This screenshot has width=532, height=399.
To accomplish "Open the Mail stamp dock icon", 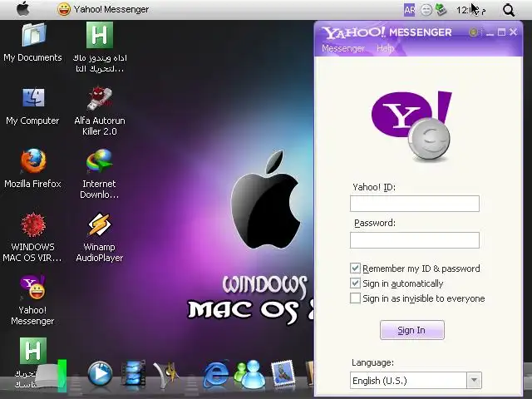I will click(x=283, y=374).
